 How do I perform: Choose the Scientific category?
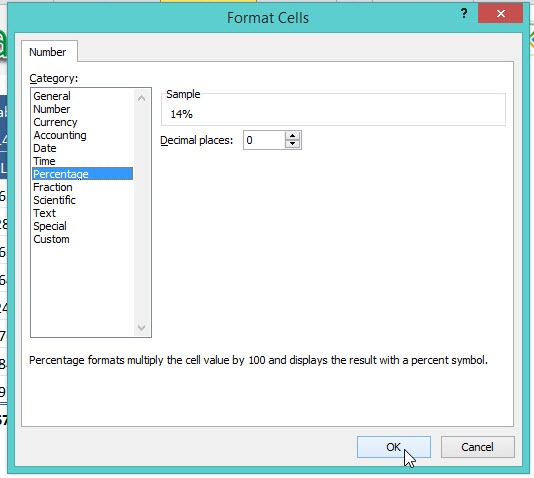[x=54, y=200]
